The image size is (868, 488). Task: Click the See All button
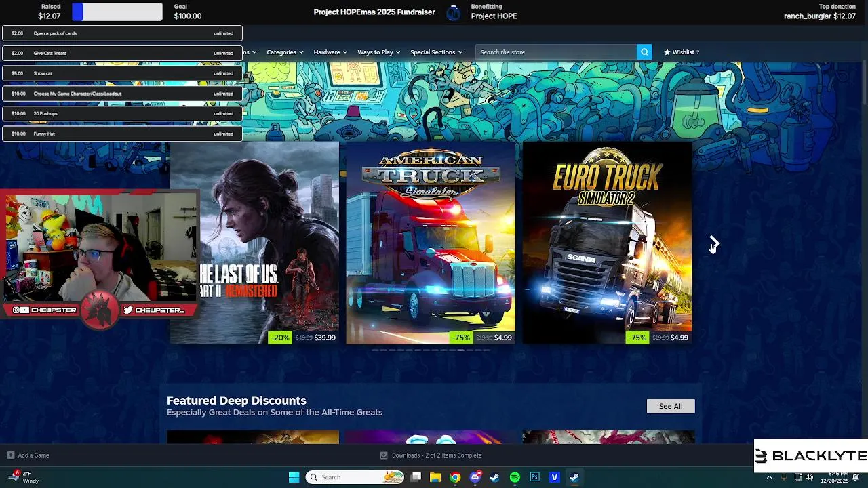pos(671,406)
